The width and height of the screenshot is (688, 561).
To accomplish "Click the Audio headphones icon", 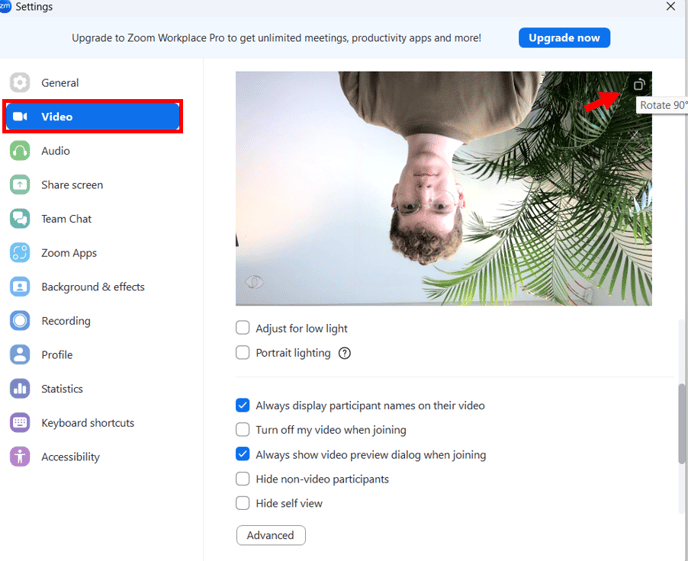I will [x=20, y=151].
